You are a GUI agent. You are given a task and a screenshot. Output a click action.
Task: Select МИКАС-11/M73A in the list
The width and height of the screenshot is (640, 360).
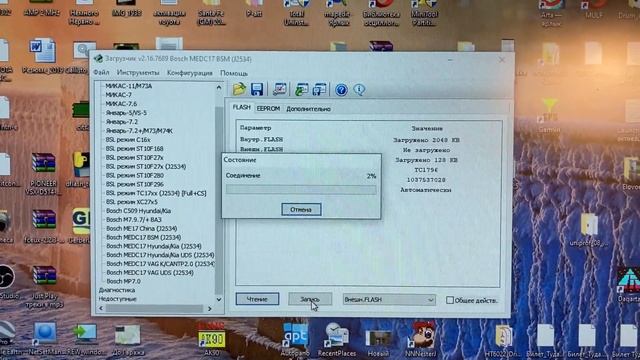(129, 86)
